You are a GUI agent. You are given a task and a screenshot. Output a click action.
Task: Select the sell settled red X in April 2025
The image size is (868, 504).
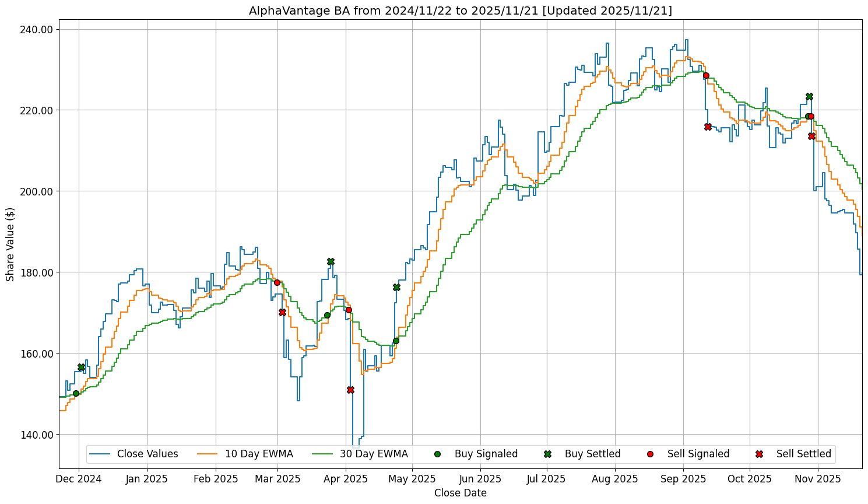[x=350, y=390]
